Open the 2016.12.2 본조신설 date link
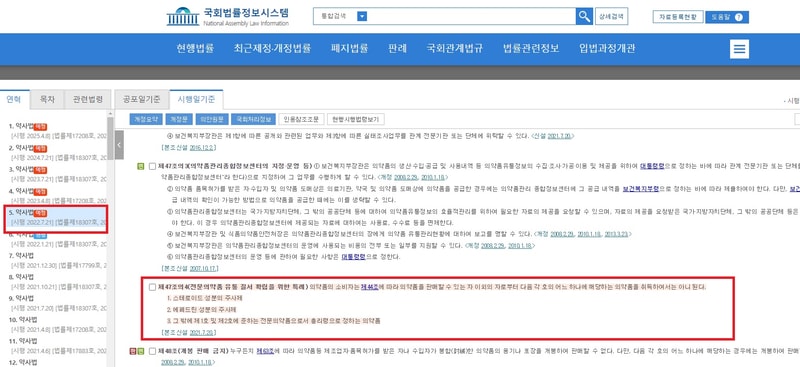The image size is (800, 367). point(203,147)
